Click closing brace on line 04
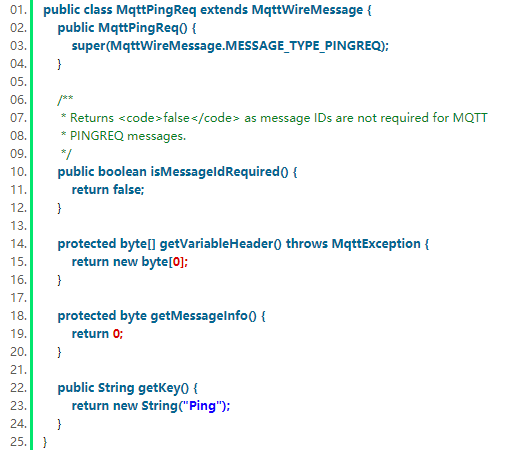Viewport: 505px width, 454px height. [x=60, y=64]
